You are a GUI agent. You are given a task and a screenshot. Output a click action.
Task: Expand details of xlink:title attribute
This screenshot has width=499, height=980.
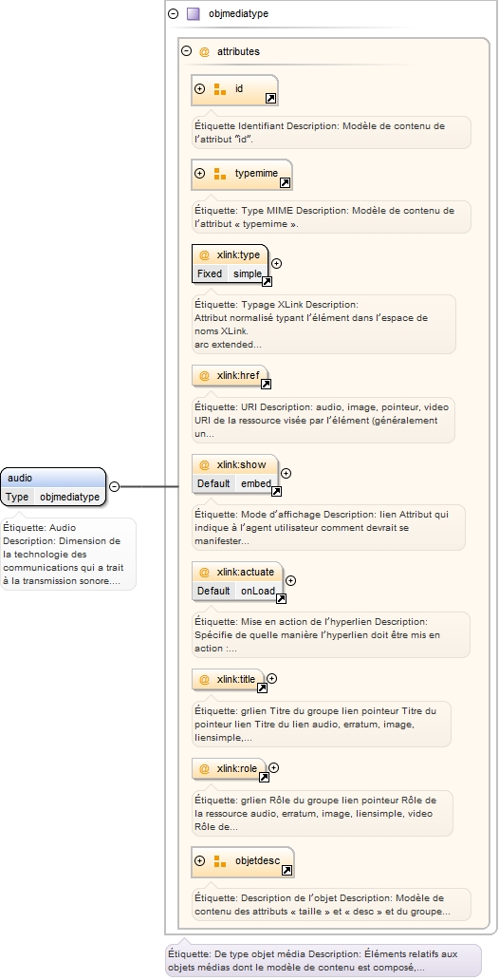(x=271, y=678)
